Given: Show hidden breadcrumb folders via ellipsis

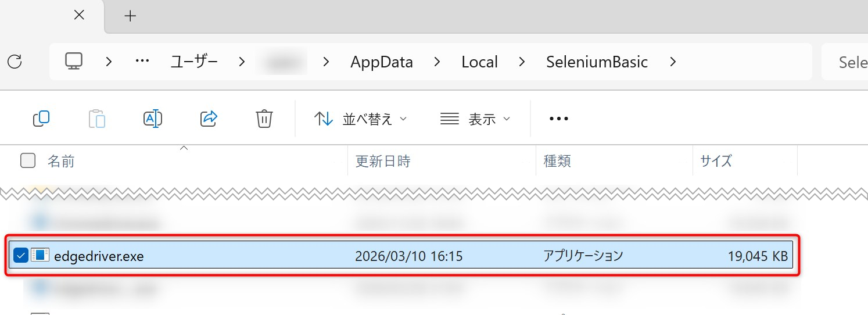Looking at the screenshot, I should [x=142, y=62].
